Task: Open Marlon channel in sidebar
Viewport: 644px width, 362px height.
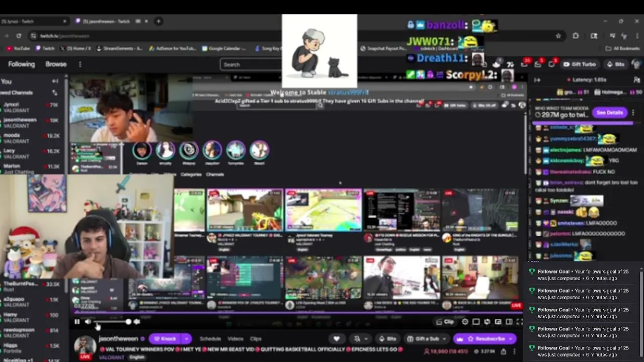Action: click(31, 168)
